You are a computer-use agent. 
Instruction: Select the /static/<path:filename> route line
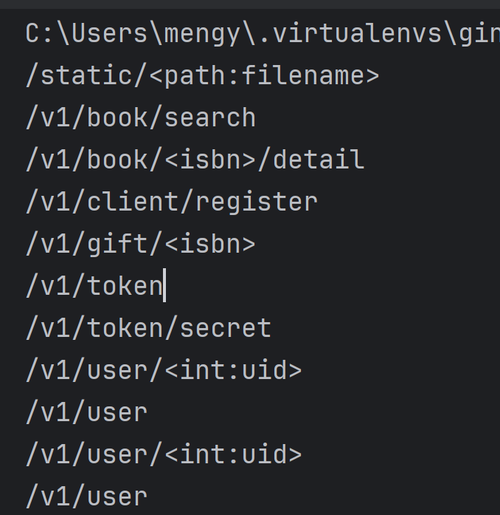(x=202, y=76)
